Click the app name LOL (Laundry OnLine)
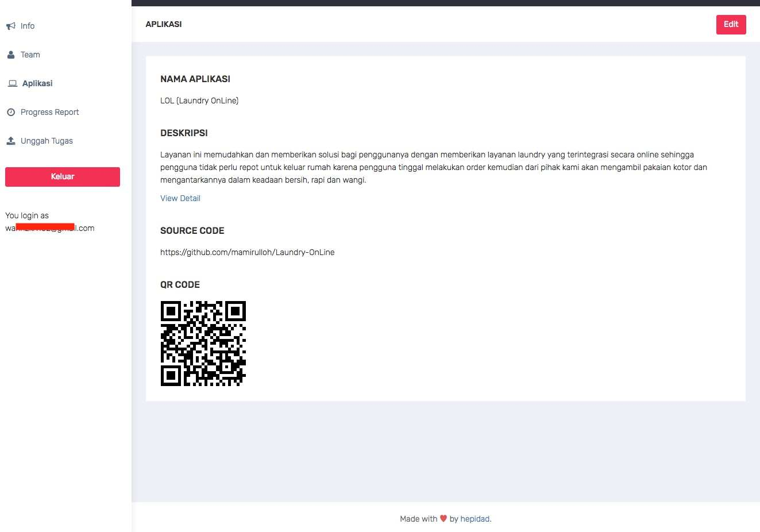The image size is (760, 532). pyautogui.click(x=199, y=101)
